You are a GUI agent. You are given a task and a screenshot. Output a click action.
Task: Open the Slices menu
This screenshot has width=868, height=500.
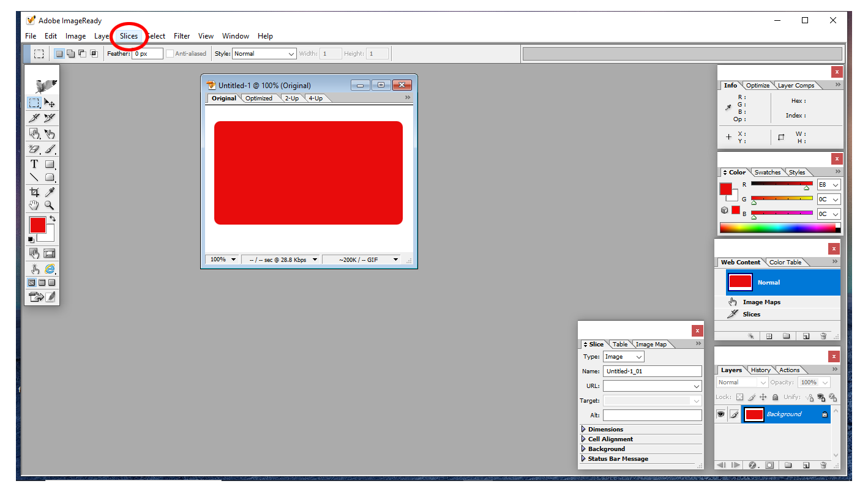(x=129, y=36)
